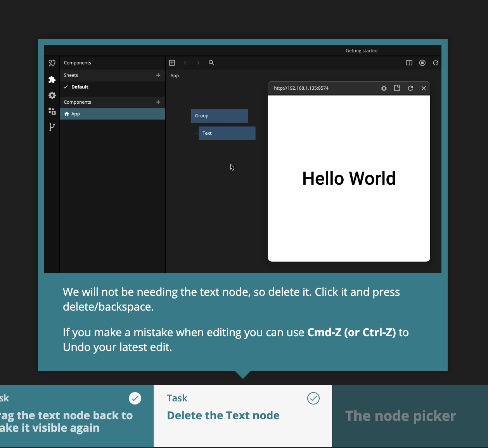Navigate back with left chevron
Viewport: 488px width, 448px height.
pos(185,63)
